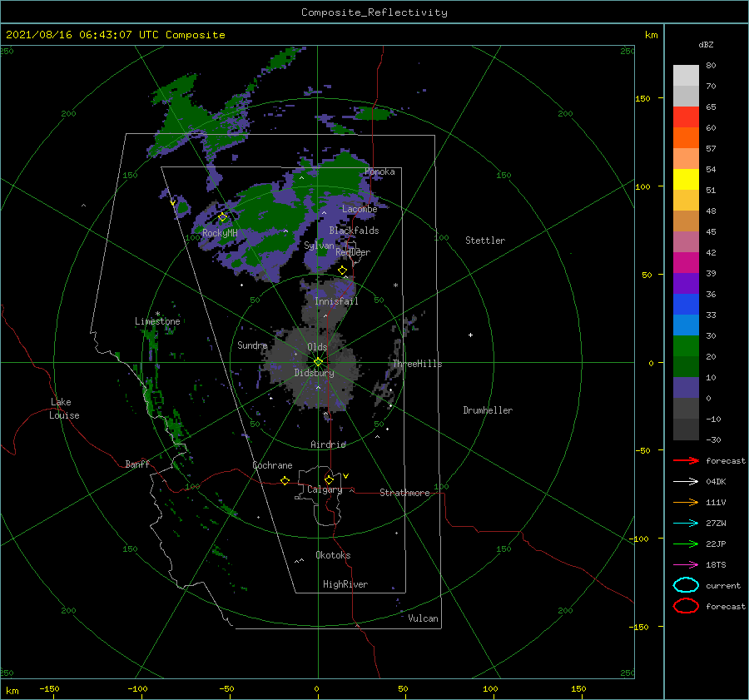Image resolution: width=749 pixels, height=700 pixels.
Task: Click the white plus marker east of ThreeHills
Action: [470, 335]
